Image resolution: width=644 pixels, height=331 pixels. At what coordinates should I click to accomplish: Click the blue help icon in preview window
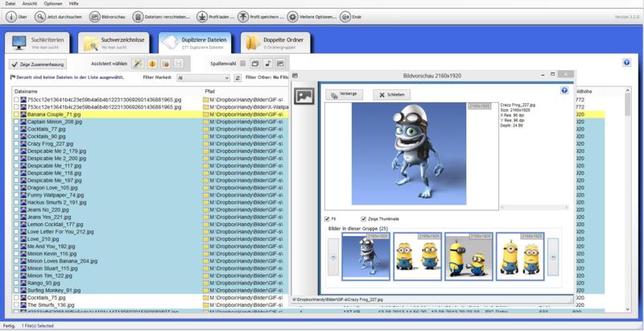pyautogui.click(x=564, y=90)
